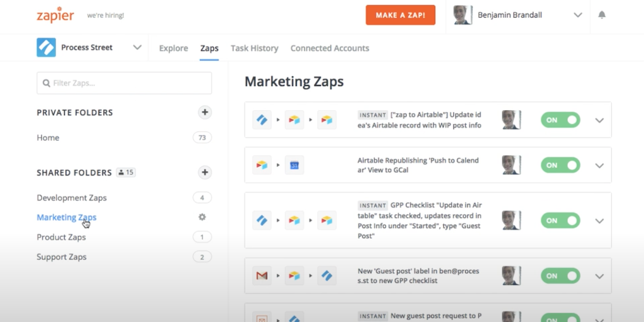Viewport: 644px width, 322px height.
Task: Click shared folders members count badge
Action: tap(126, 172)
